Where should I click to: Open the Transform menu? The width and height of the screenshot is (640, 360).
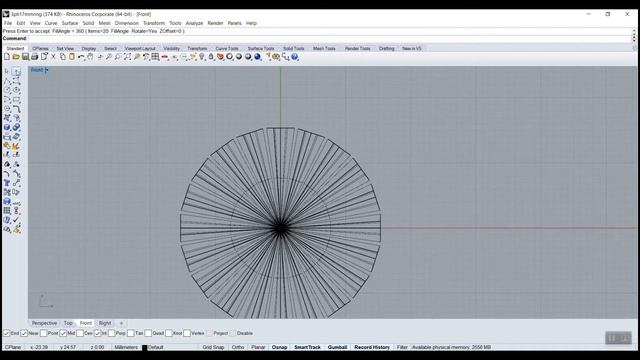(x=154, y=23)
